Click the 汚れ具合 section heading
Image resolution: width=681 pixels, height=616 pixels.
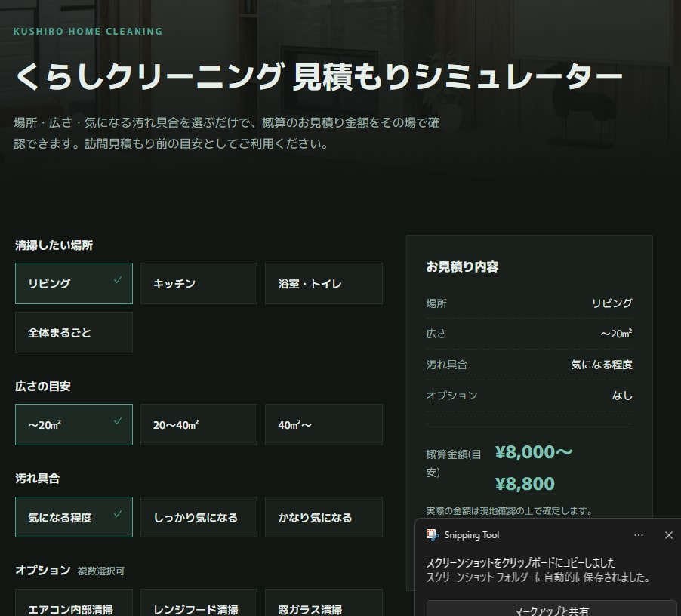[37, 479]
